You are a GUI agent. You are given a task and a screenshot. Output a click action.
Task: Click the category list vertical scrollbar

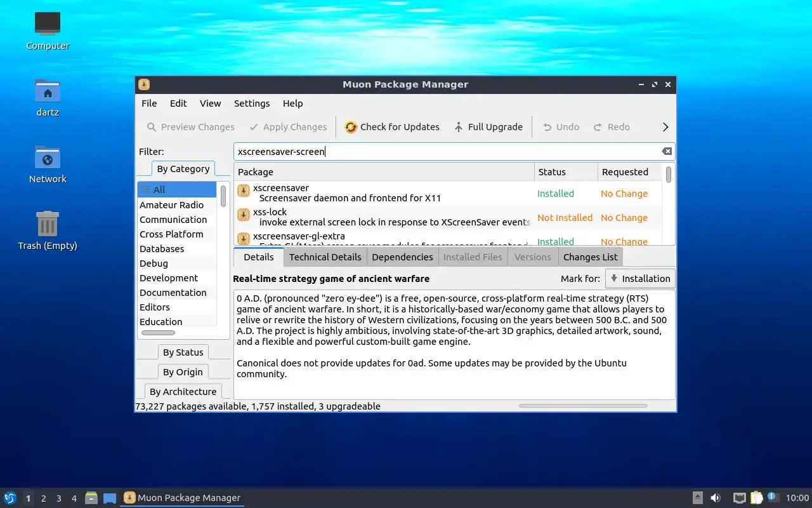pos(223,196)
